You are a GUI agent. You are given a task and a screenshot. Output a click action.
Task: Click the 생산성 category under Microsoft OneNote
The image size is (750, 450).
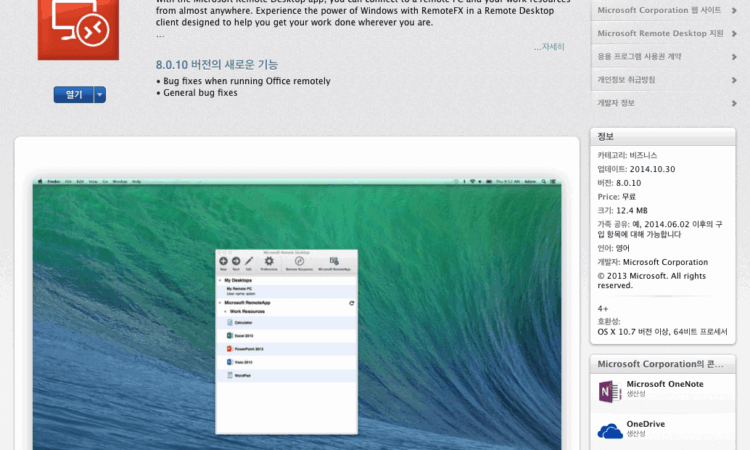[x=637, y=395]
